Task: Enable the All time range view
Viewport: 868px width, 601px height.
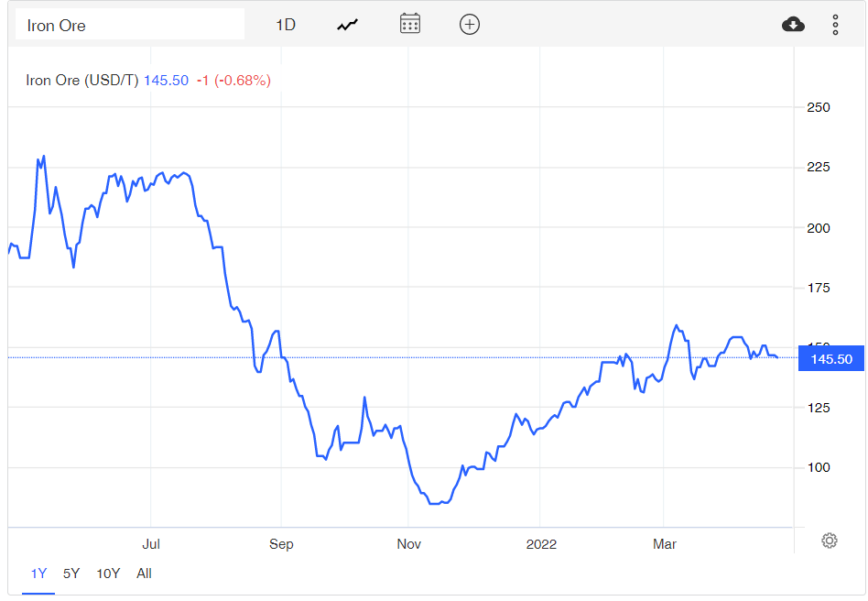Action: [143, 573]
